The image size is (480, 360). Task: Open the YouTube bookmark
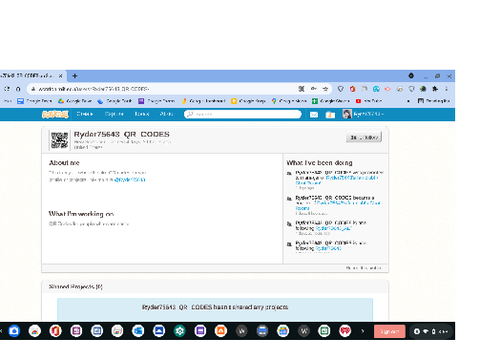(369, 101)
